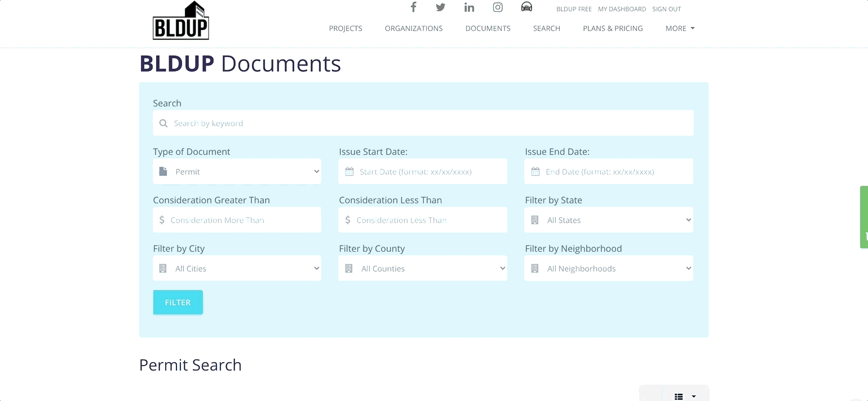Focus the End Date input field
Viewport: 868px width, 401px height.
click(x=609, y=171)
